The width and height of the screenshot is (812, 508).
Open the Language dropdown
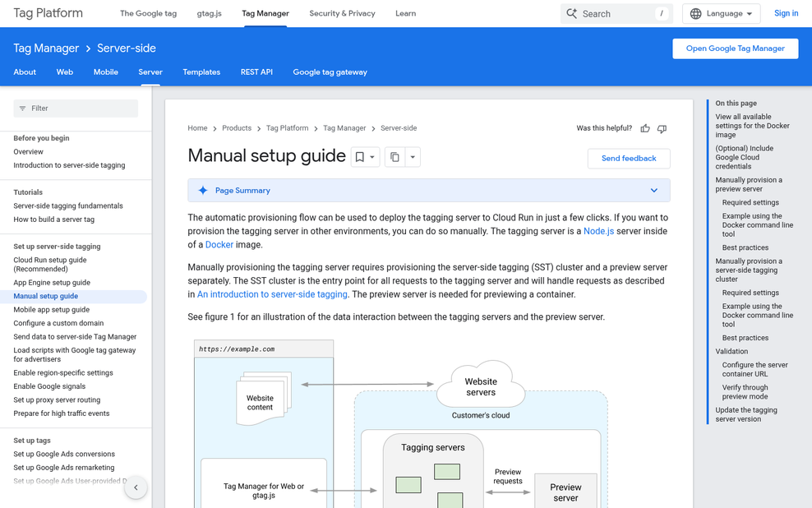722,13
